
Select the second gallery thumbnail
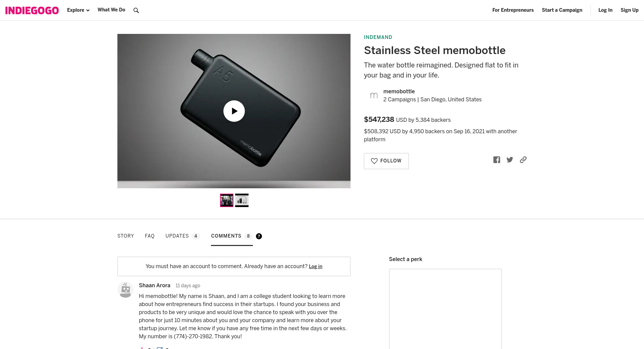point(242,200)
